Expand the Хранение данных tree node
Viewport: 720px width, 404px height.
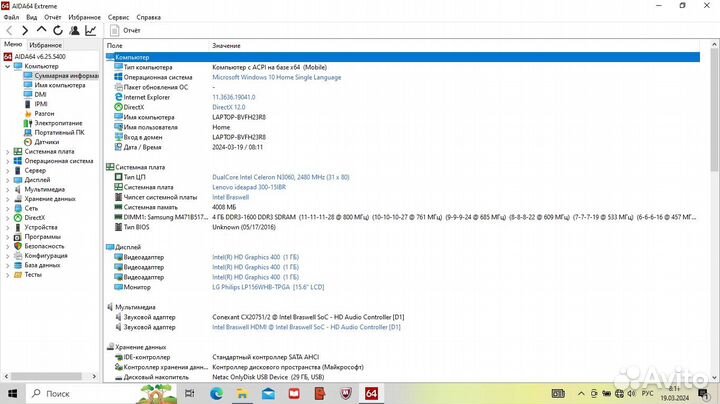tap(7, 199)
